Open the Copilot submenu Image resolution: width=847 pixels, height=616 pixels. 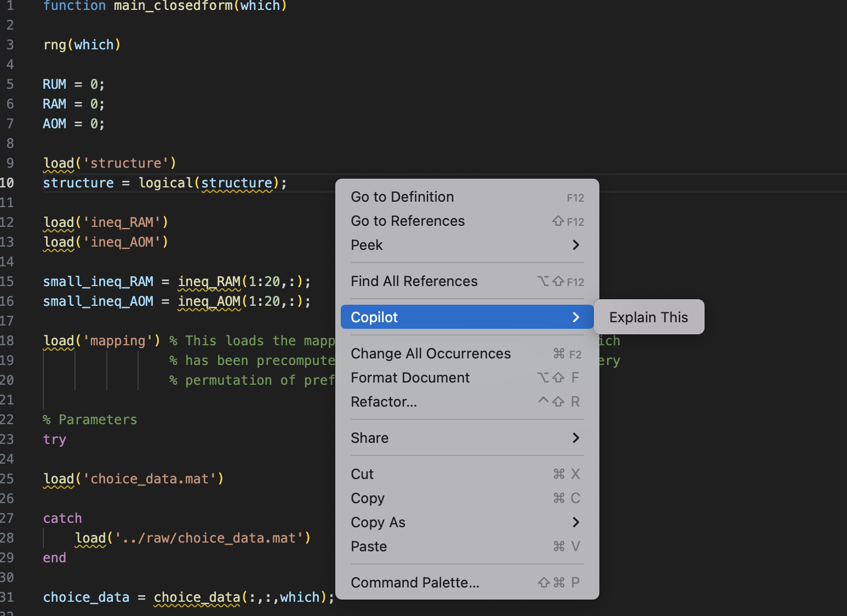tap(374, 317)
